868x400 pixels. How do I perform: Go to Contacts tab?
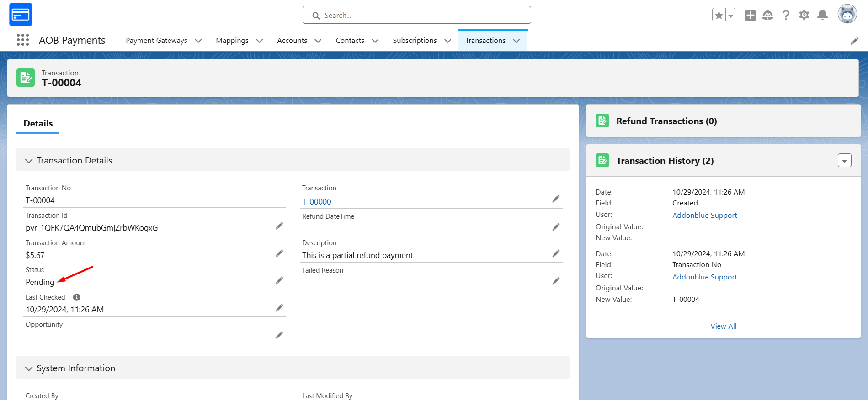coord(350,41)
